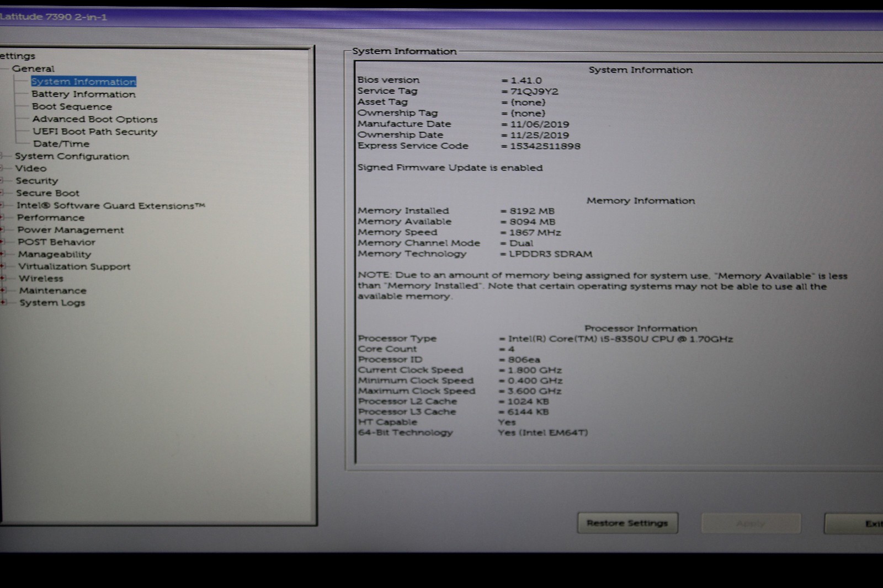The width and height of the screenshot is (883, 588).
Task: Click Express Service Code value 15342511898
Action: click(545, 146)
